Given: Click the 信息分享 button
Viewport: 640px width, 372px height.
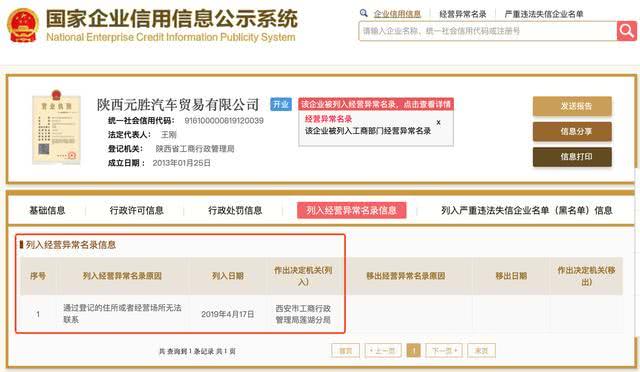Looking at the screenshot, I should coord(572,131).
